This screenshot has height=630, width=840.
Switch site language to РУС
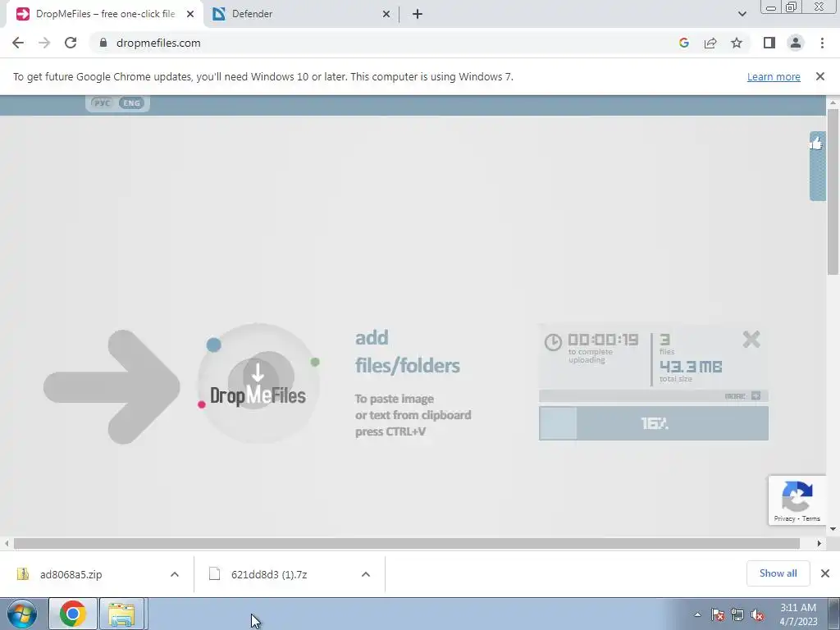pyautogui.click(x=102, y=103)
